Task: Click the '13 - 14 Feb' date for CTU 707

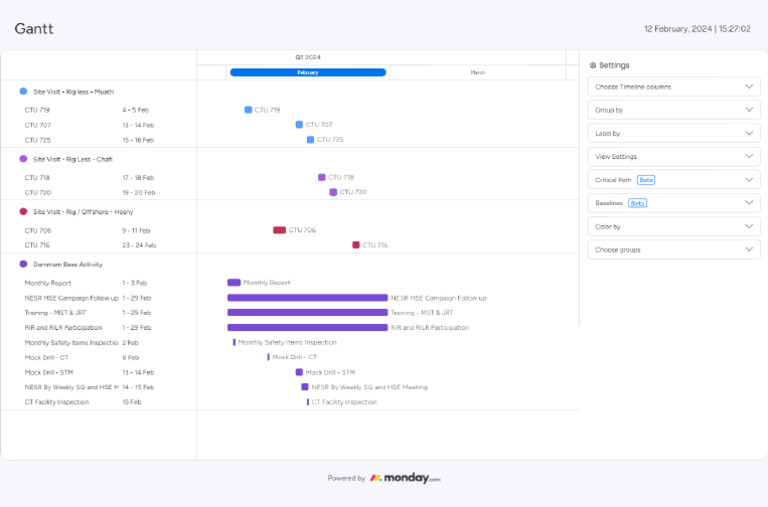Action: click(138, 125)
